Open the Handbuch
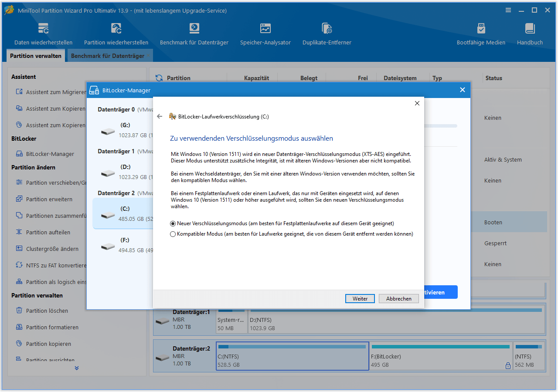 530,34
